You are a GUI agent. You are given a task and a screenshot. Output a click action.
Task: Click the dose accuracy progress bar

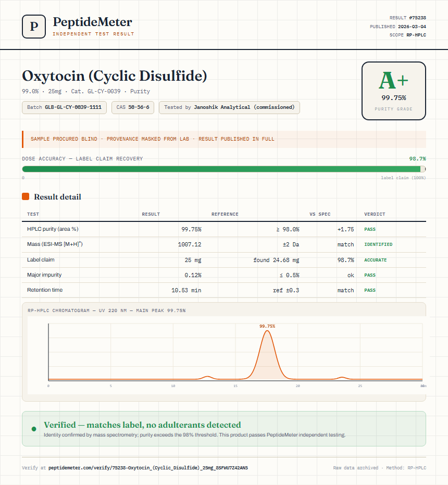(223, 169)
